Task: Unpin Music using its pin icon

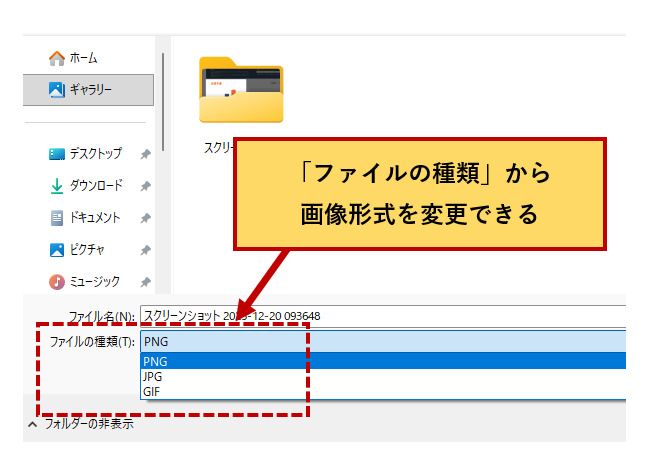Action: click(x=145, y=282)
